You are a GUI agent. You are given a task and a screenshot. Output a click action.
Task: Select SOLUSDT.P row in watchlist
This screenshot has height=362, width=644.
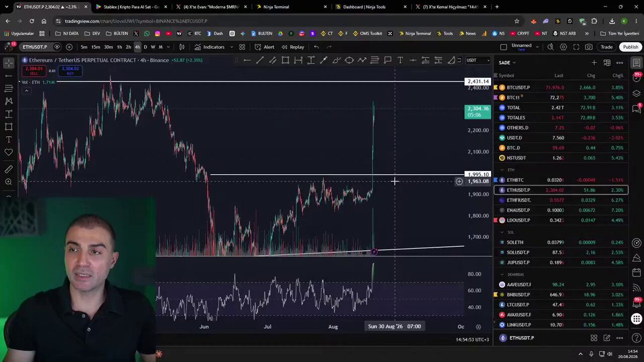click(561, 252)
